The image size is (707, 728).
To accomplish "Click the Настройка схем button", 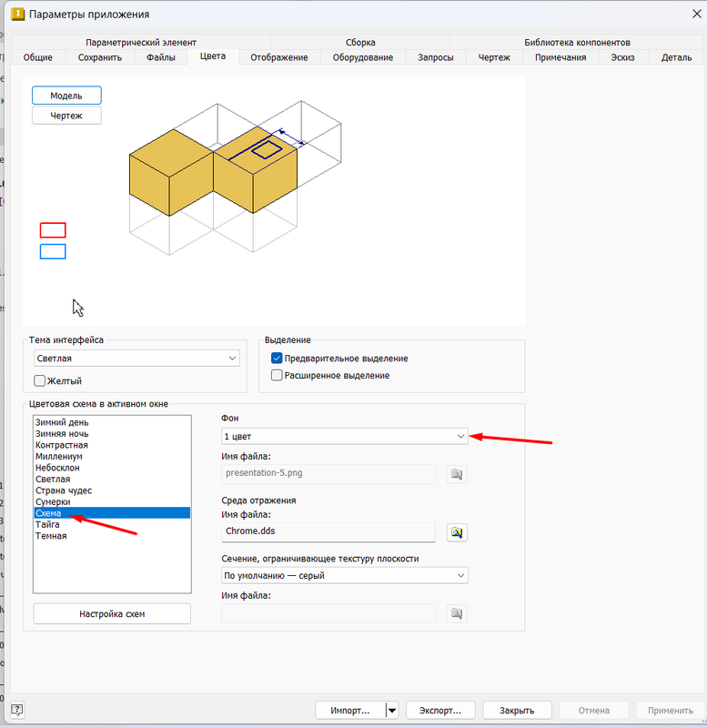I will pos(112,613).
